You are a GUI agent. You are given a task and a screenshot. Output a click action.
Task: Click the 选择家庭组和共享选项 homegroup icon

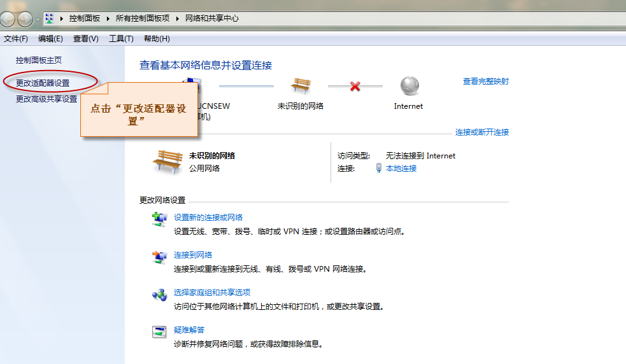(x=159, y=295)
